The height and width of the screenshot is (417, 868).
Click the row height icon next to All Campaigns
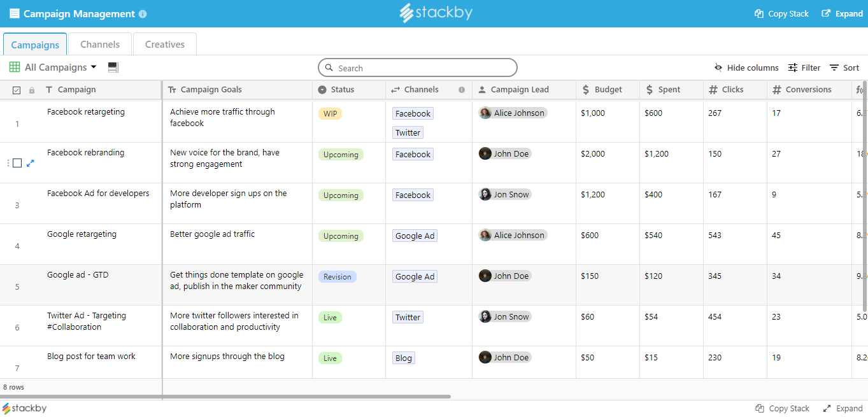[x=113, y=67]
